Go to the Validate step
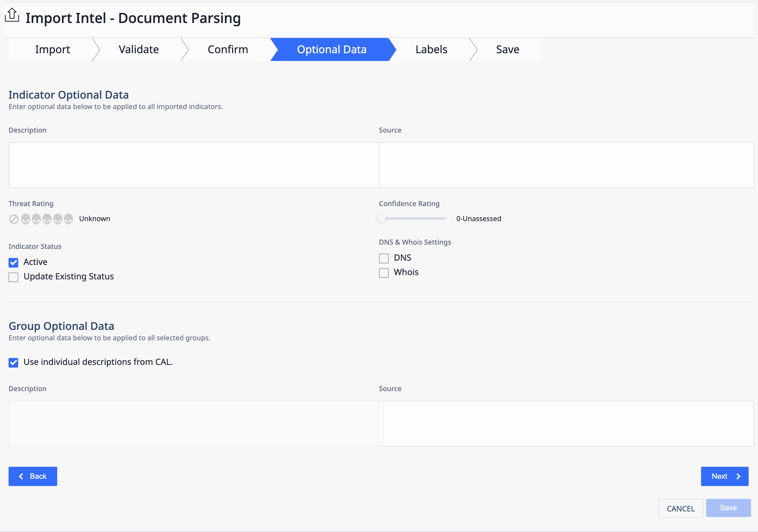The image size is (758, 532). 139,49
